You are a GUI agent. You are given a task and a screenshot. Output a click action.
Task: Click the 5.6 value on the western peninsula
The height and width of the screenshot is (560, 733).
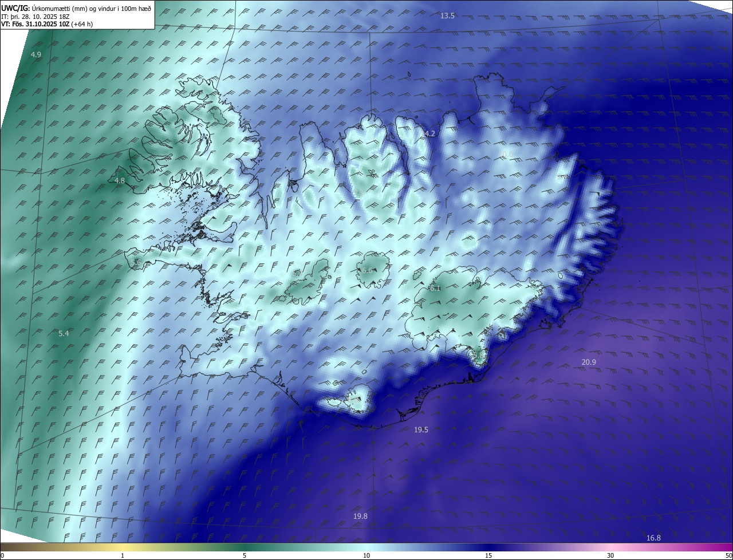[x=136, y=262]
